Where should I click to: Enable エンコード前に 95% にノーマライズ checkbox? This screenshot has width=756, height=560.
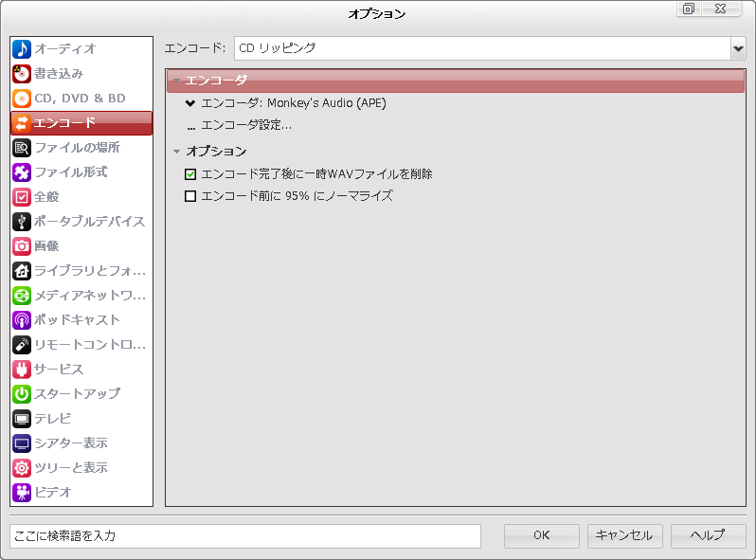click(190, 196)
